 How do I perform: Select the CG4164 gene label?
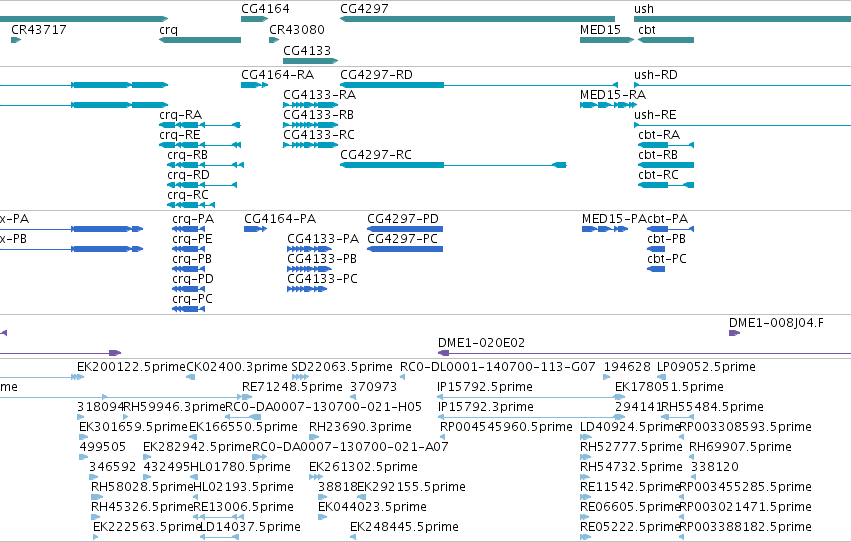click(265, 9)
